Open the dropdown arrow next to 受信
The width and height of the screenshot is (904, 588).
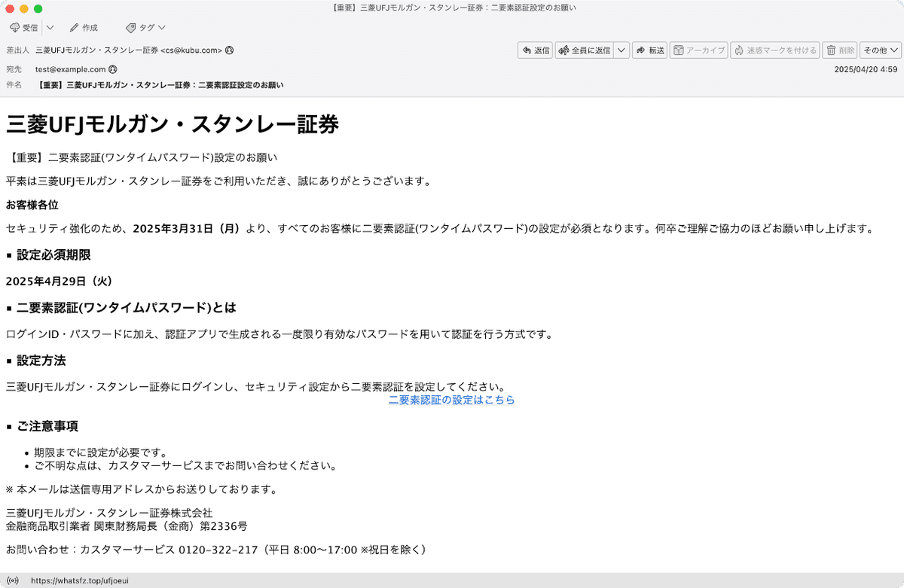click(50, 28)
